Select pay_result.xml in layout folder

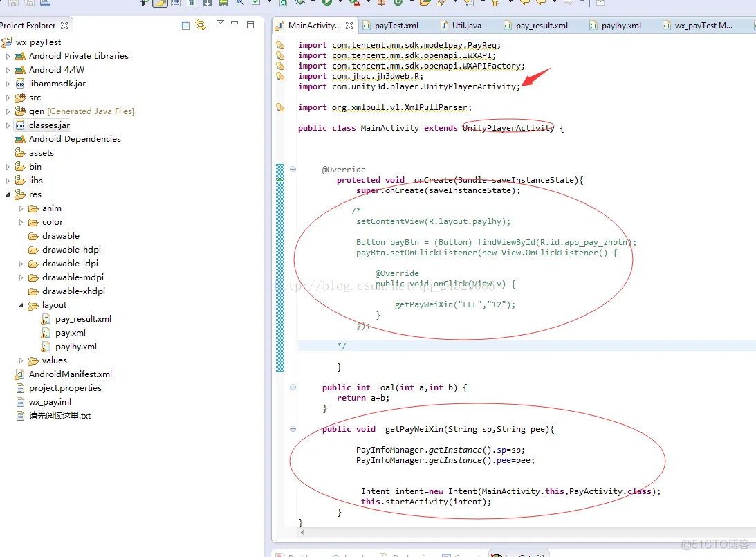83,319
